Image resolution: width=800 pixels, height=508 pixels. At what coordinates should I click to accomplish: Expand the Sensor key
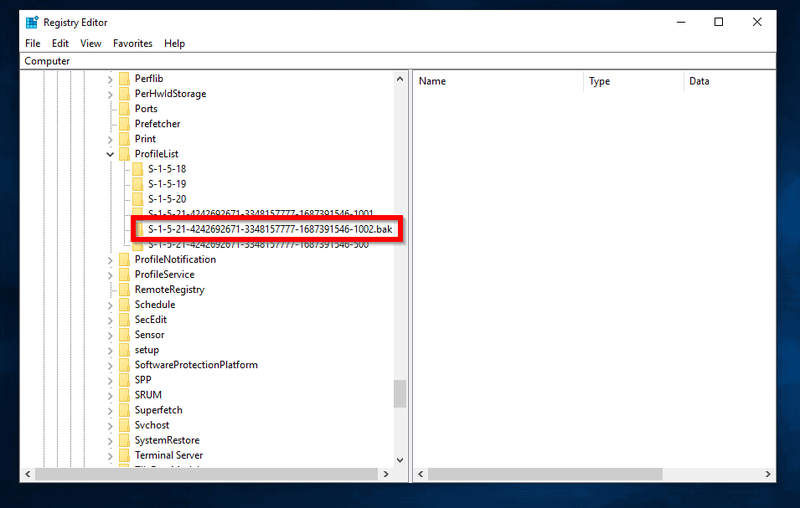(x=110, y=336)
